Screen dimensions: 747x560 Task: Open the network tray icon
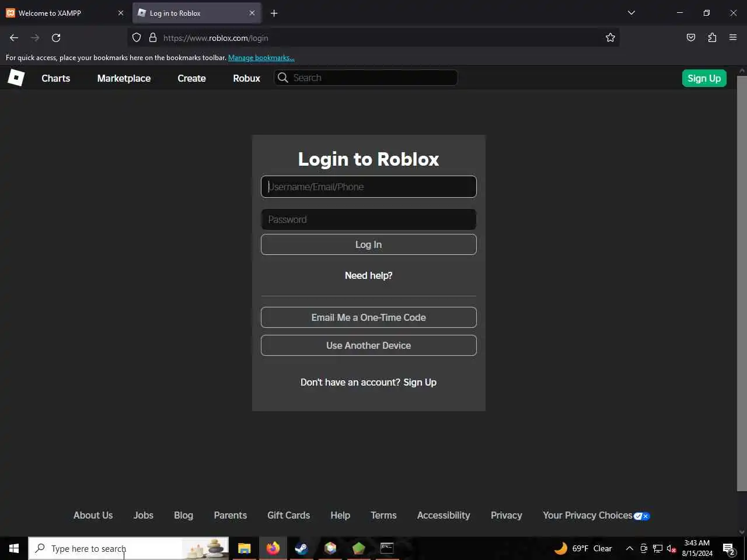coord(658,548)
